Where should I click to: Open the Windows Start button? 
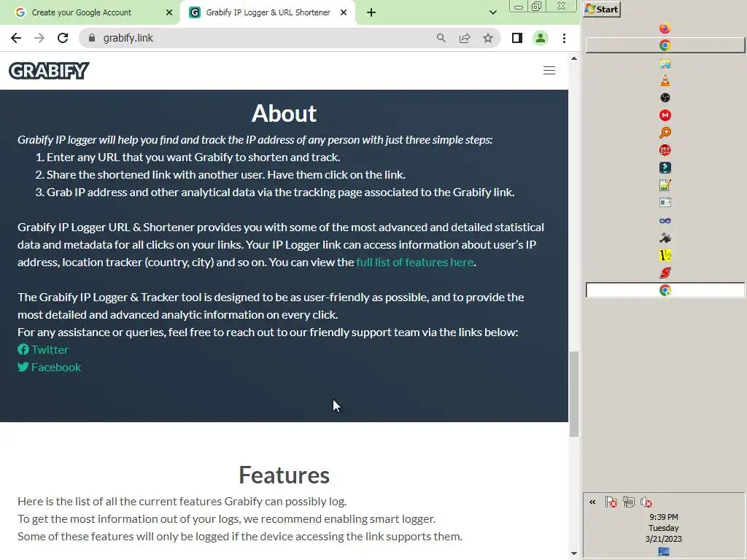602,9
